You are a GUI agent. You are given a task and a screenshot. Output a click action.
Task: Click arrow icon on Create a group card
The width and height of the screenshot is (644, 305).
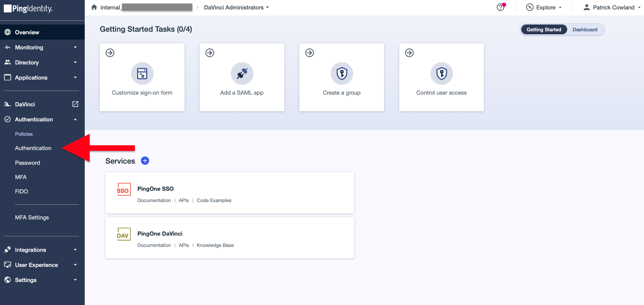(x=310, y=53)
